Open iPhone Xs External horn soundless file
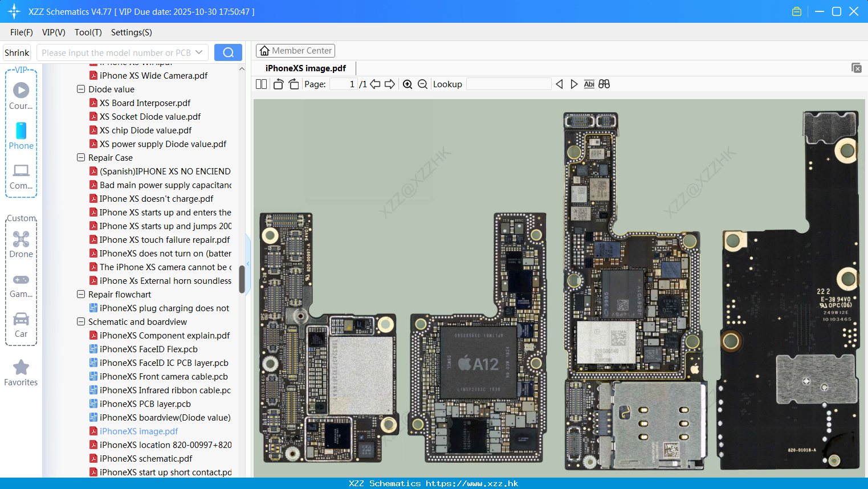This screenshot has height=489, width=868. (165, 280)
